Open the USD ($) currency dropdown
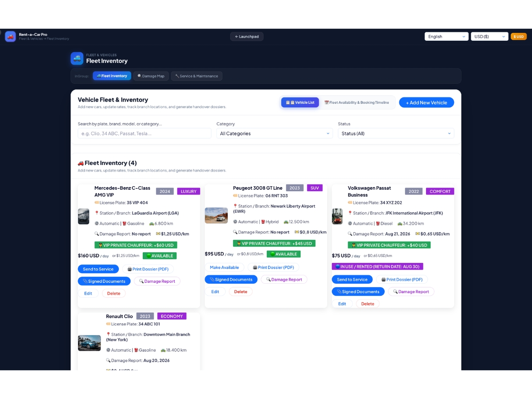Screen dimensions: 532x399 coord(489,36)
